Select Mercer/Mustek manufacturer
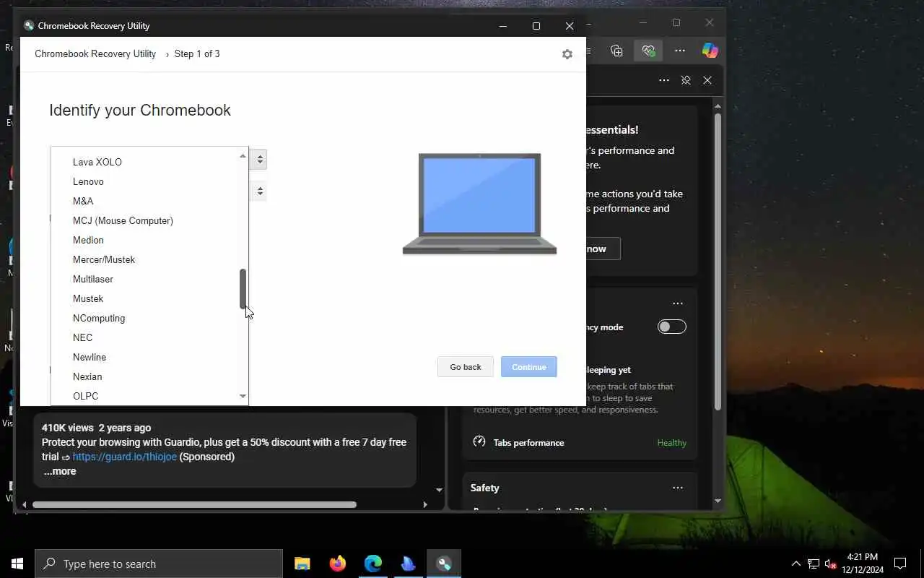Viewport: 924px width, 578px height. click(149, 259)
